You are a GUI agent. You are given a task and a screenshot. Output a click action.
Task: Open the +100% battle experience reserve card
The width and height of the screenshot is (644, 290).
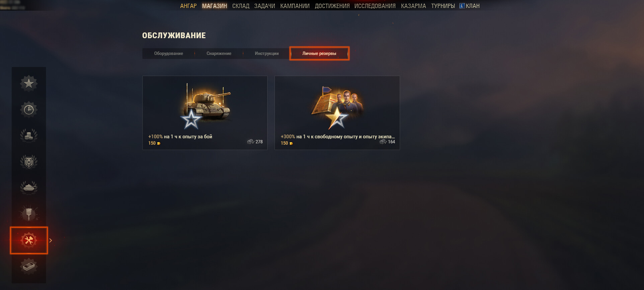[205, 113]
